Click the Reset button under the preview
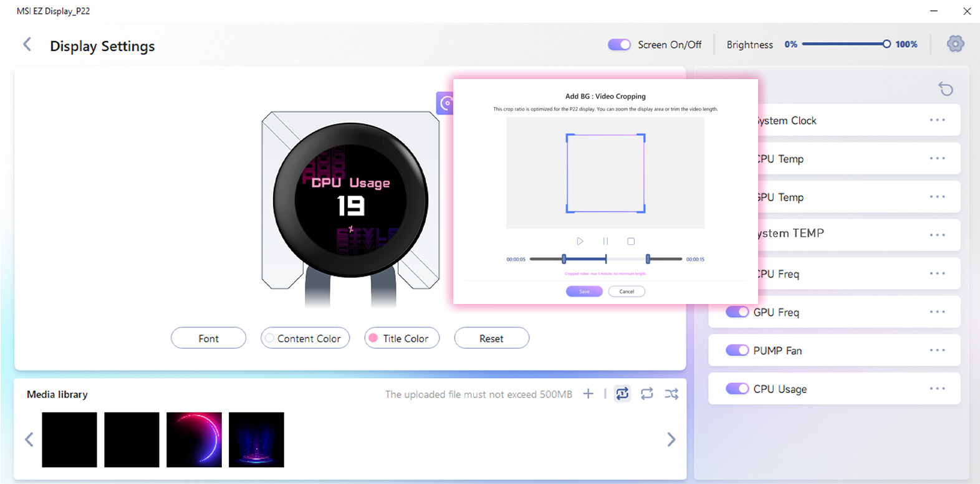The image size is (980, 484). [x=492, y=338]
